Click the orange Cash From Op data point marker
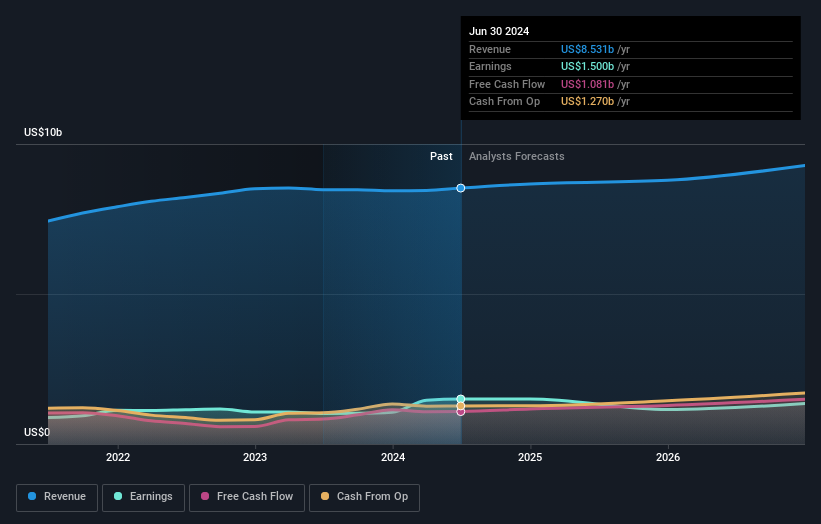 [461, 406]
